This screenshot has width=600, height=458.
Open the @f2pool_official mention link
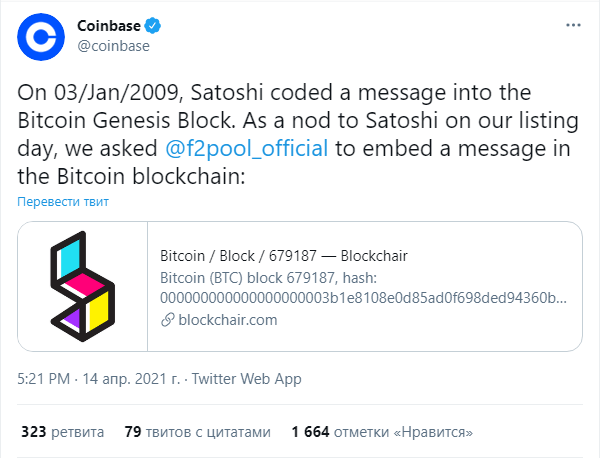pyautogui.click(x=247, y=148)
